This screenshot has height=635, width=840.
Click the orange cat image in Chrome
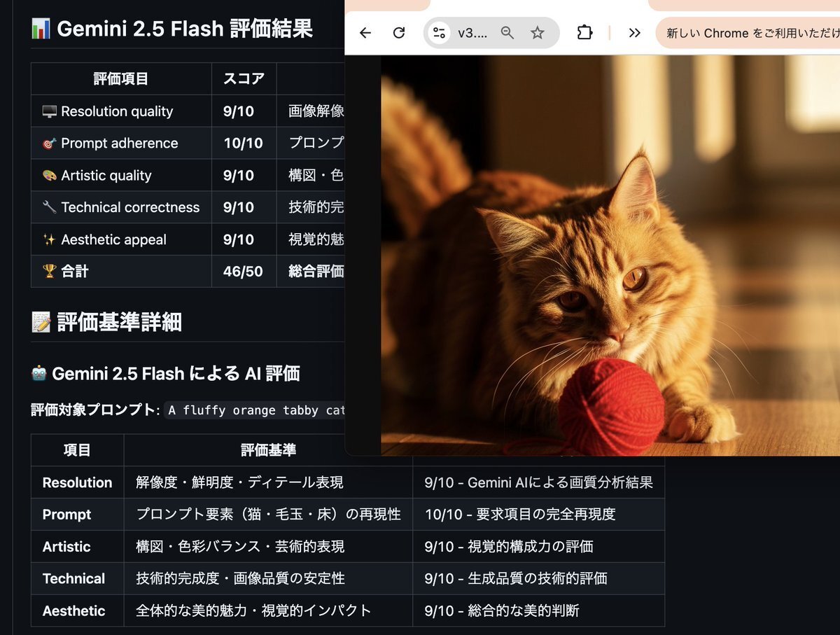point(610,256)
